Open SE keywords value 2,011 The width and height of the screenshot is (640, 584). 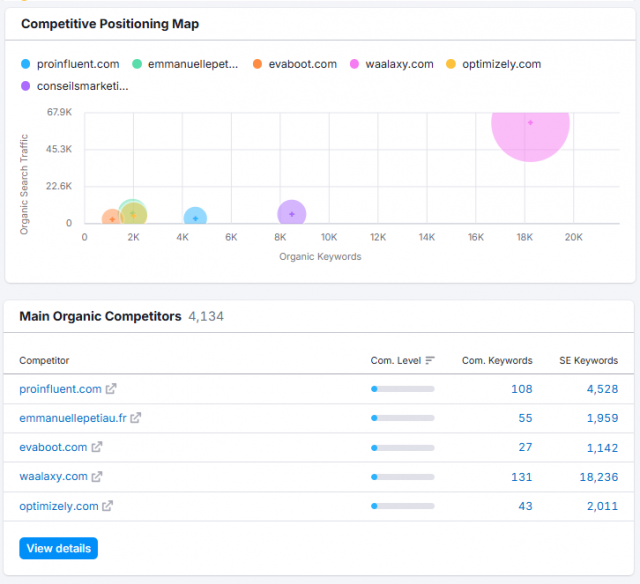tap(602, 506)
